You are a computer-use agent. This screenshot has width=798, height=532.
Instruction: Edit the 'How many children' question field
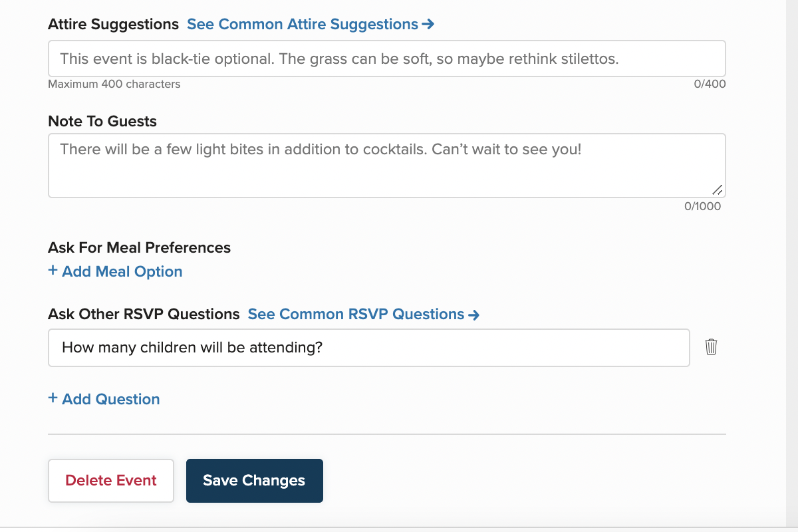pyautogui.click(x=368, y=347)
